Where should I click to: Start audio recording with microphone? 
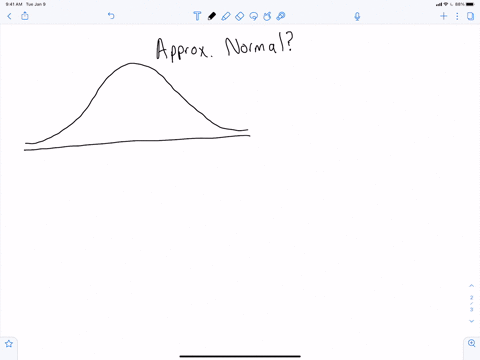(357, 16)
